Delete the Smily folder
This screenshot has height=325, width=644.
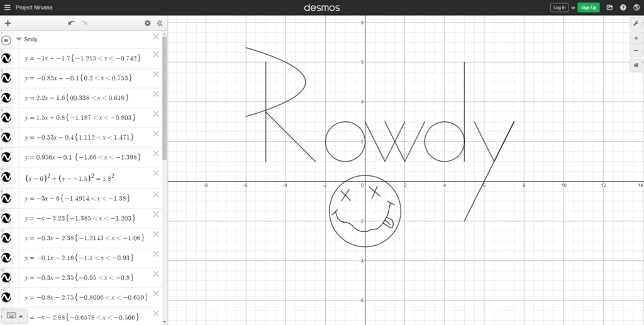coord(156,37)
